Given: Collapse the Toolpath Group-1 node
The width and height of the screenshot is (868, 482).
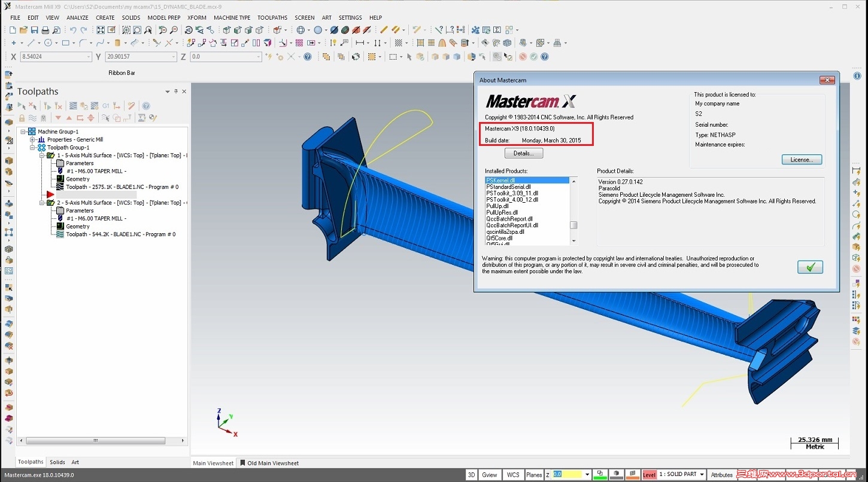Looking at the screenshot, I should point(32,147).
